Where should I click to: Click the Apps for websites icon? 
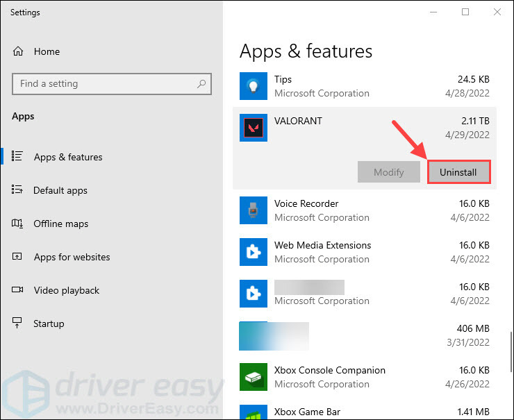[x=17, y=256]
